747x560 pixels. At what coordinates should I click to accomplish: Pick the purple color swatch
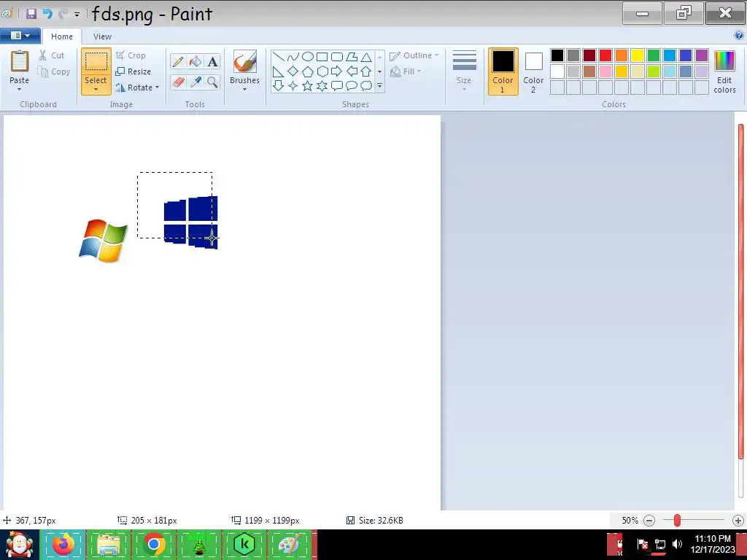click(x=702, y=55)
